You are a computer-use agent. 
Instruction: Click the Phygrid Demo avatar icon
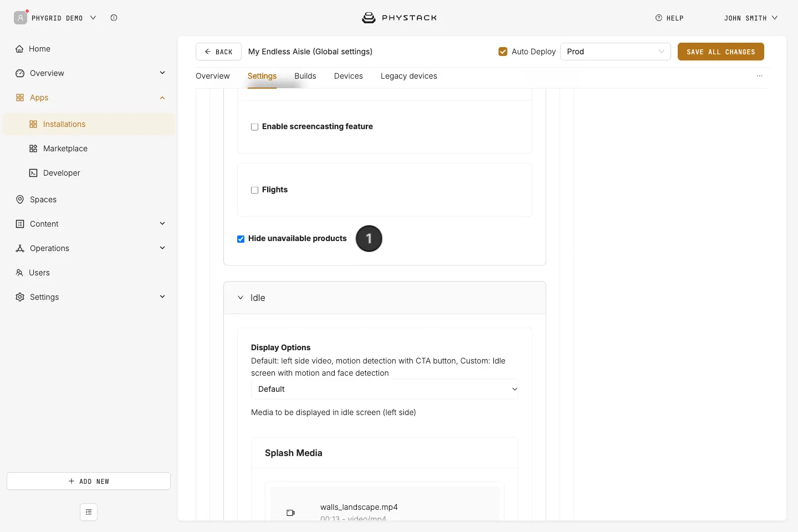[x=21, y=18]
